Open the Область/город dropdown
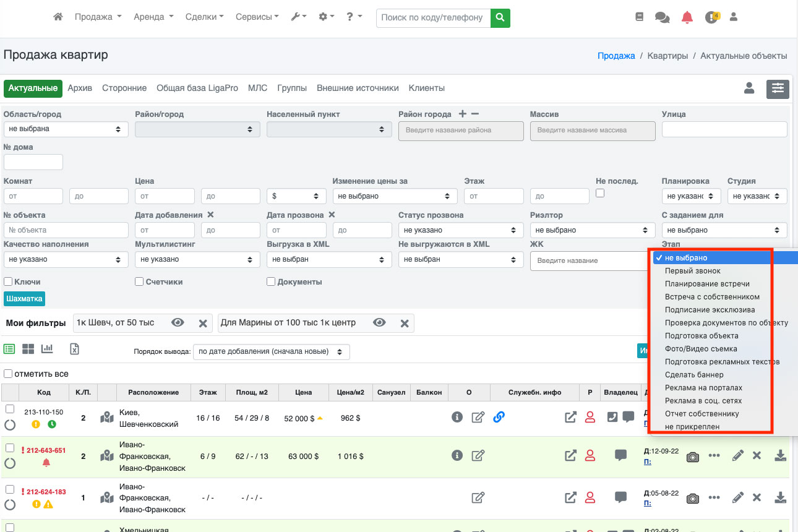 [x=66, y=129]
